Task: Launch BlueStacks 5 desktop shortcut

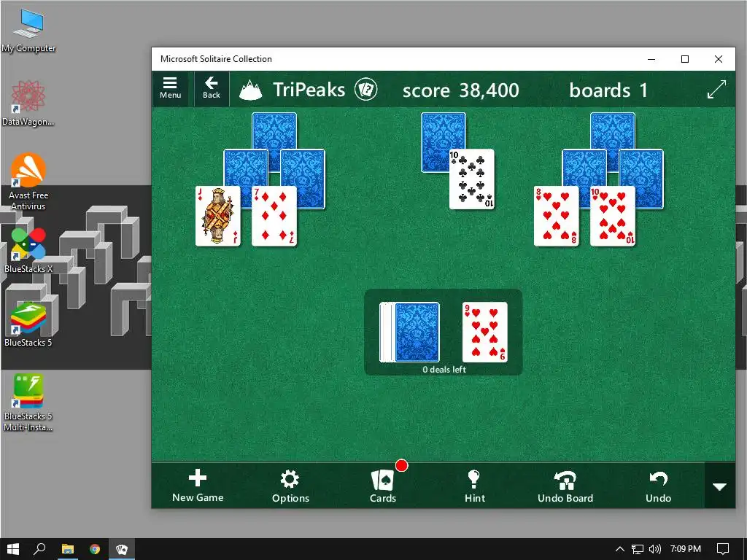Action: (x=28, y=324)
